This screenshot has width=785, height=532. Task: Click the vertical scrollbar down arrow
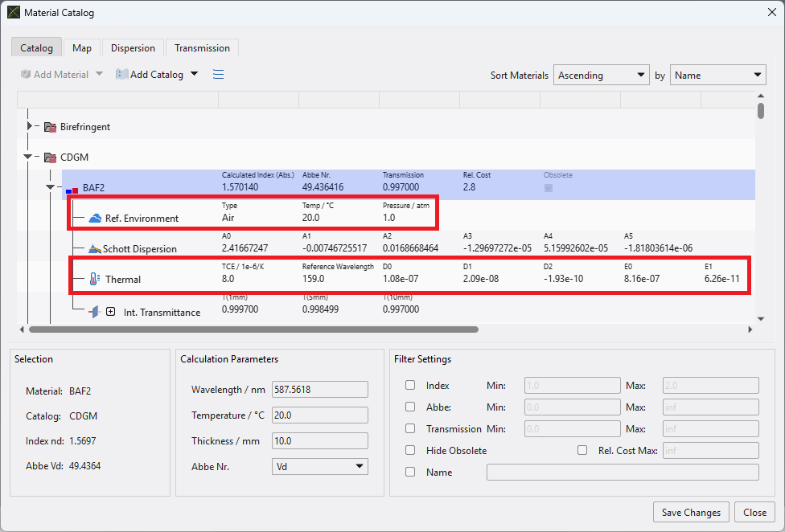pyautogui.click(x=761, y=319)
